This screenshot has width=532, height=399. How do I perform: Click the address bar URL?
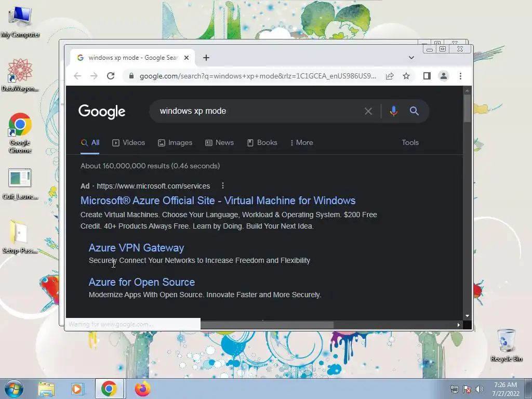pyautogui.click(x=258, y=76)
